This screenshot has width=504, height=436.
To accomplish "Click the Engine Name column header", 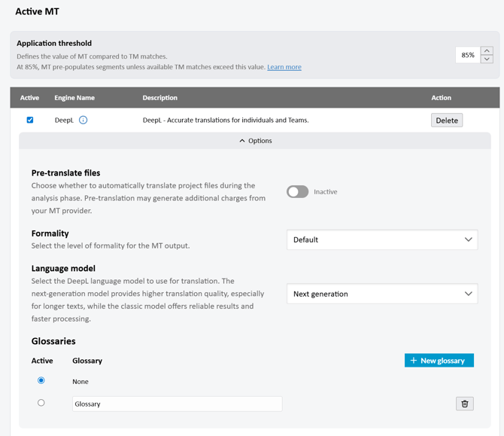I will point(74,98).
